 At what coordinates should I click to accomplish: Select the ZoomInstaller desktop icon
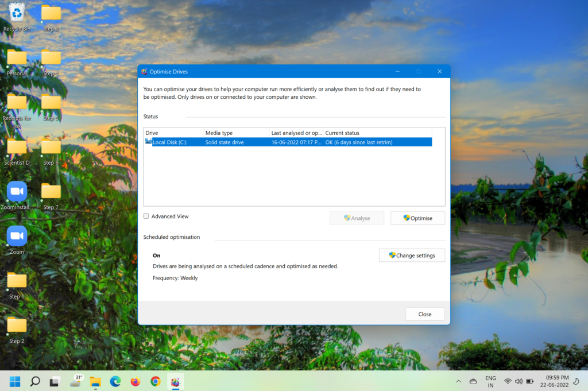(17, 195)
